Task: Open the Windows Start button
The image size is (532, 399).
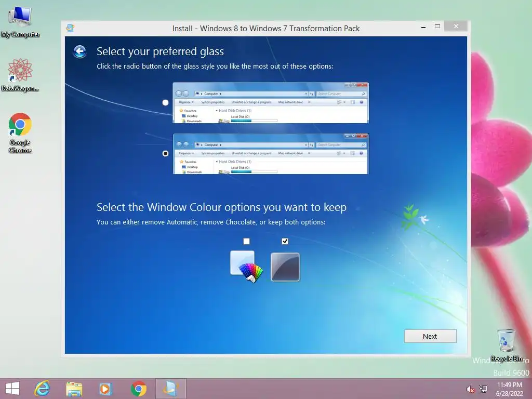Action: [12, 389]
